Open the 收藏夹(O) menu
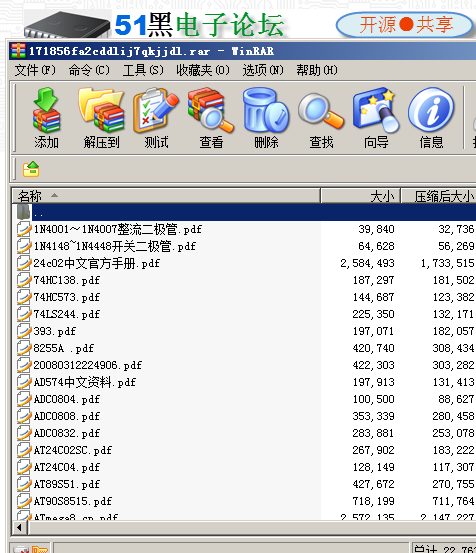The image size is (476, 553). click(203, 70)
